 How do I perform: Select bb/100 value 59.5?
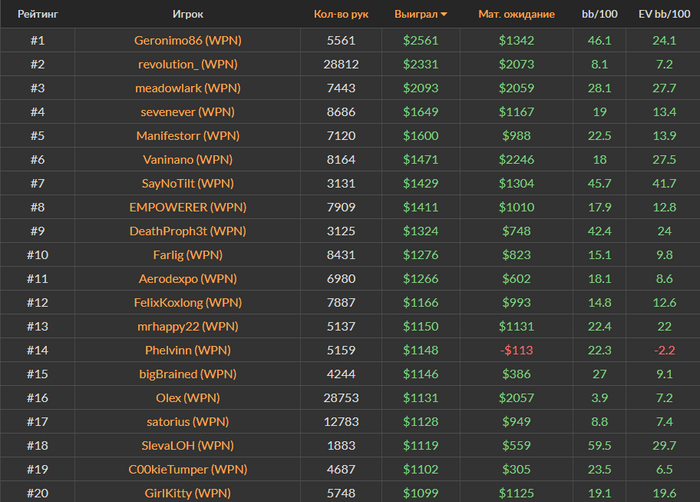coord(600,445)
